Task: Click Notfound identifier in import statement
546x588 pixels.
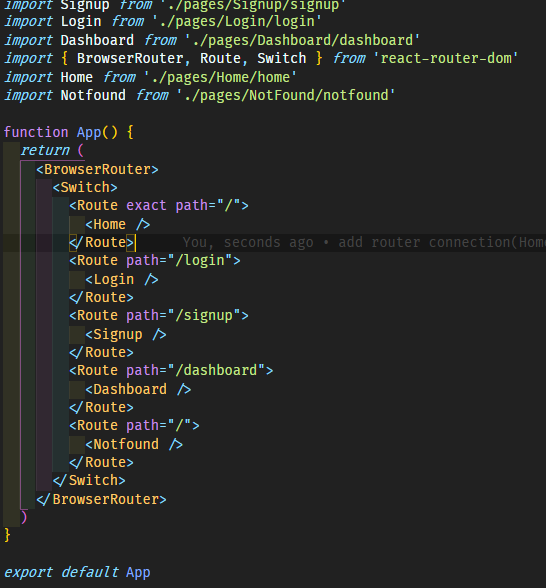Action: pyautogui.click(x=93, y=95)
